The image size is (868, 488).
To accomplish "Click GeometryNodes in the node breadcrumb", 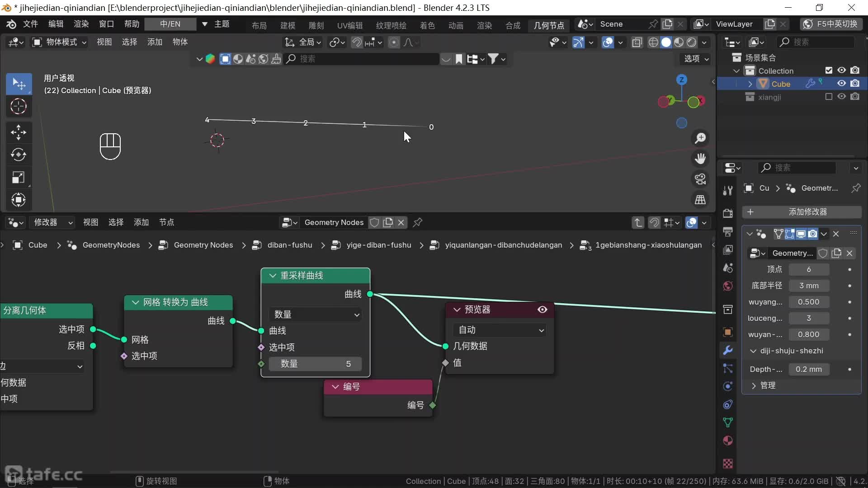I will pos(111,245).
